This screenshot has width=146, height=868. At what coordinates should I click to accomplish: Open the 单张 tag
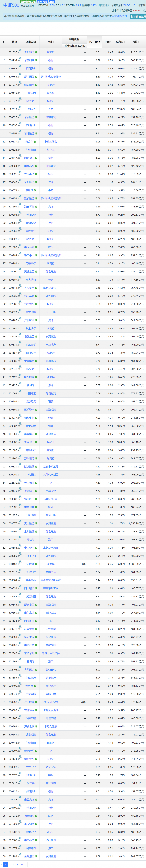tap(52, 2)
